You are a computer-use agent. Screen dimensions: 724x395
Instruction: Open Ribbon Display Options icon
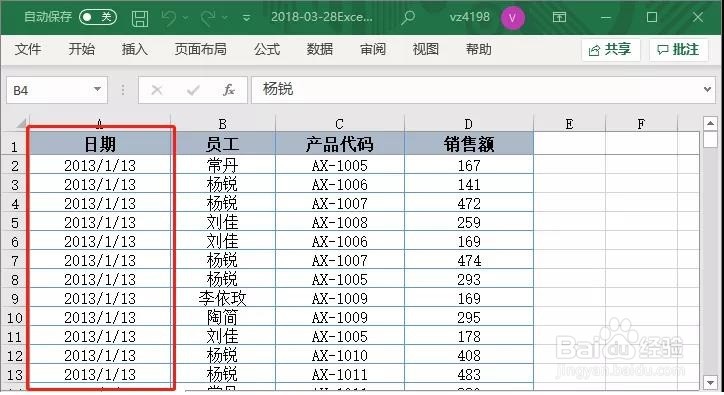(559, 18)
